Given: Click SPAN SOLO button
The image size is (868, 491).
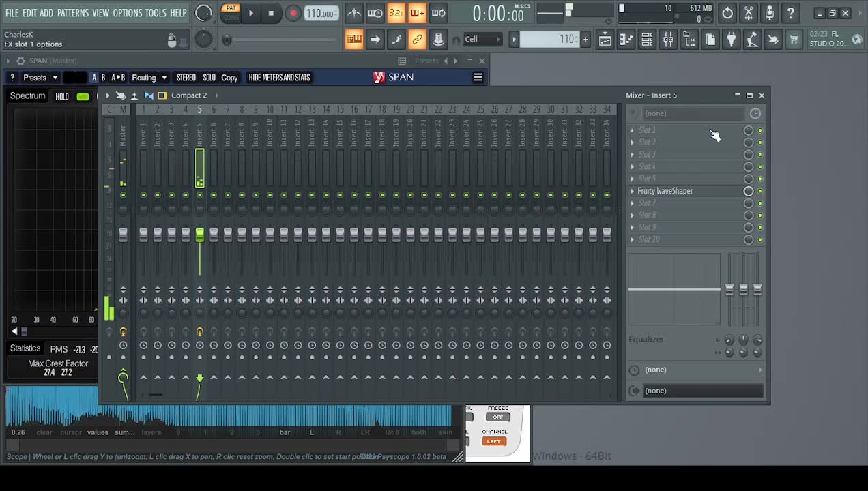Looking at the screenshot, I should [x=209, y=78].
